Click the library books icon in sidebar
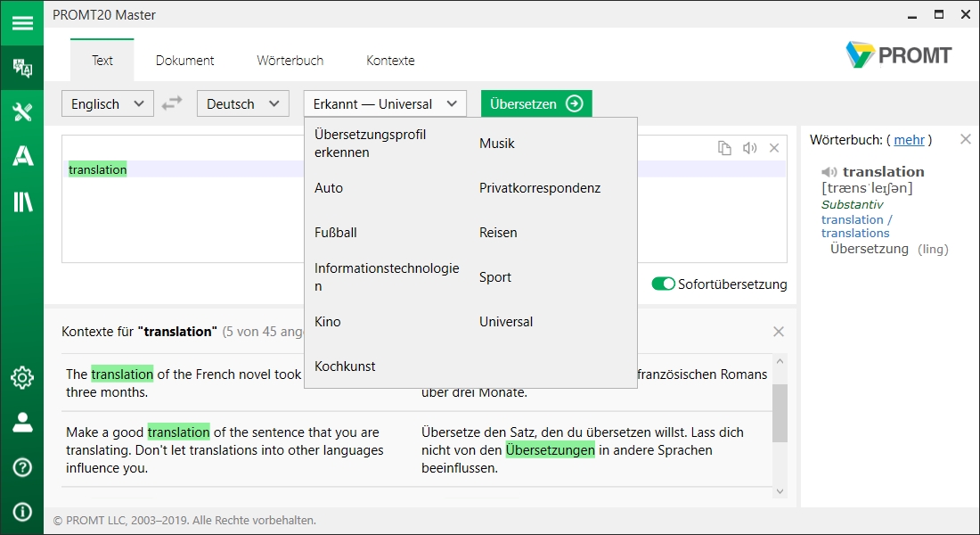The height and width of the screenshot is (535, 980). point(21,202)
